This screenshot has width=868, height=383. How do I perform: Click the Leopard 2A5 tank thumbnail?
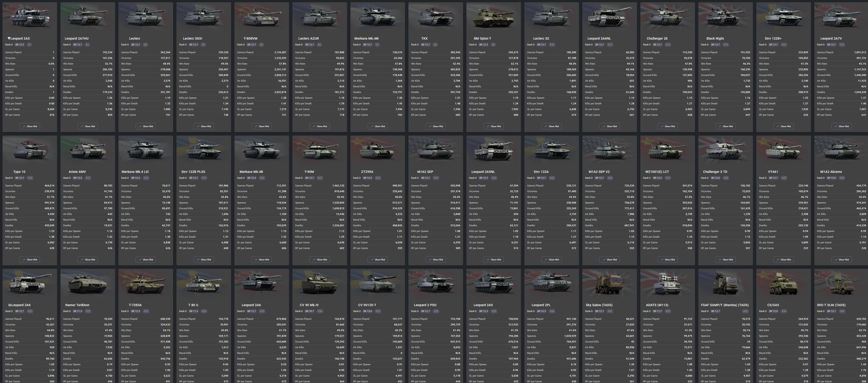coord(30,18)
